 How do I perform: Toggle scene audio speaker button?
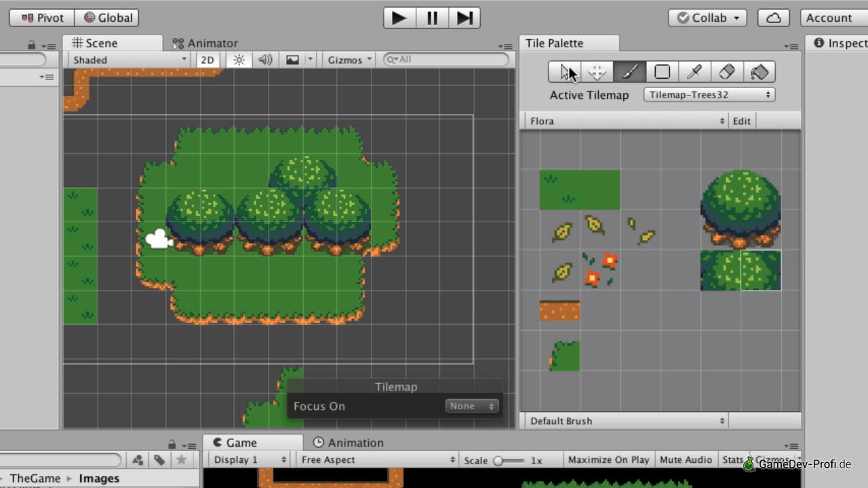tap(265, 60)
